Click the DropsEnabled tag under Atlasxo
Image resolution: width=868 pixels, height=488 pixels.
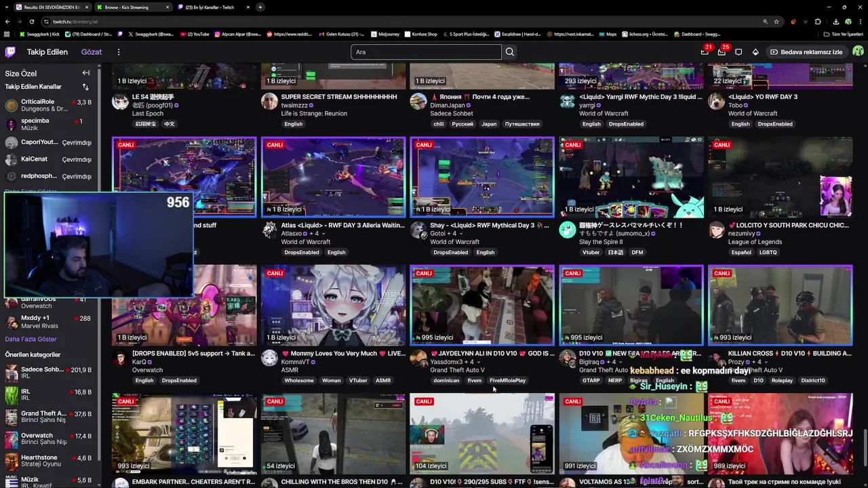[x=302, y=252]
